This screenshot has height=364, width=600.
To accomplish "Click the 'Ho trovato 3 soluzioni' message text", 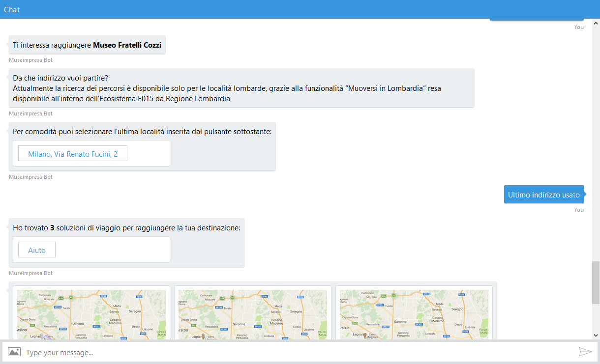I will 126,228.
